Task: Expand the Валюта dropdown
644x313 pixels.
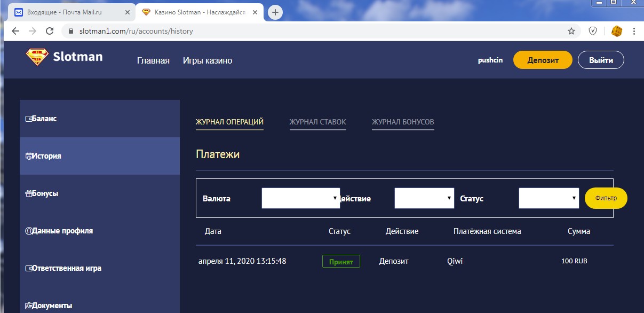Action: click(301, 198)
